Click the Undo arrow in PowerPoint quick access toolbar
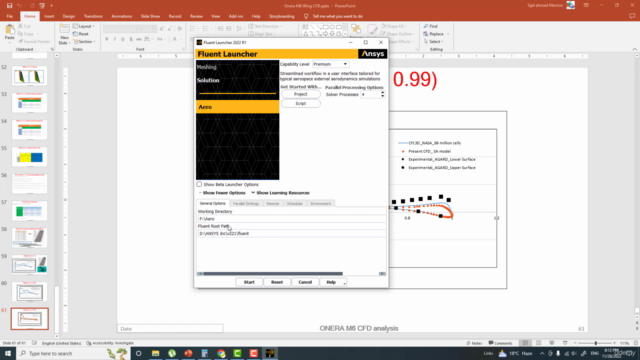Image resolution: width=640 pixels, height=360 pixels. coord(19,6)
